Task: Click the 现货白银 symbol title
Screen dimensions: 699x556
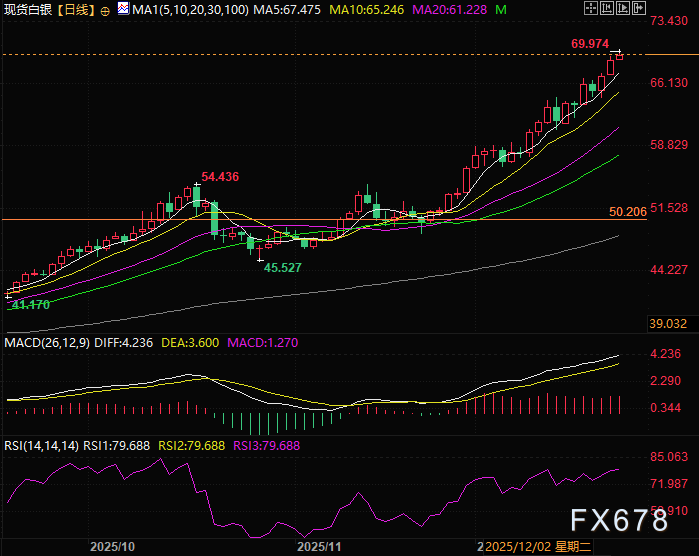Action: tap(27, 10)
